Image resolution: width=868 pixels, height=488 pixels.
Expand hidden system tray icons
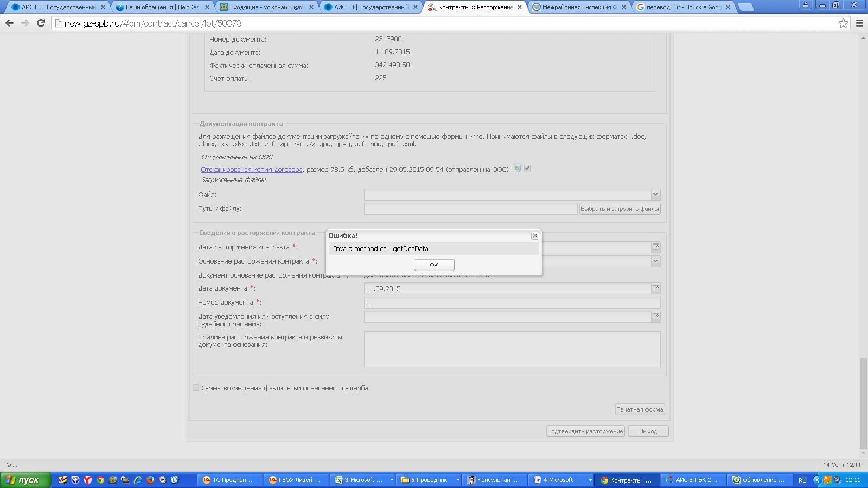coord(817,480)
